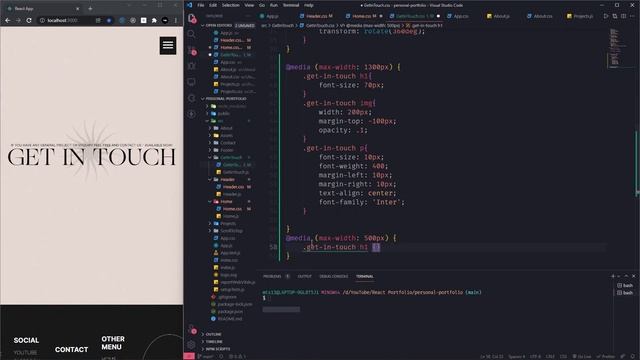This screenshot has height=360, width=640.
Task: Open the Terminal menu
Action: [291, 5]
